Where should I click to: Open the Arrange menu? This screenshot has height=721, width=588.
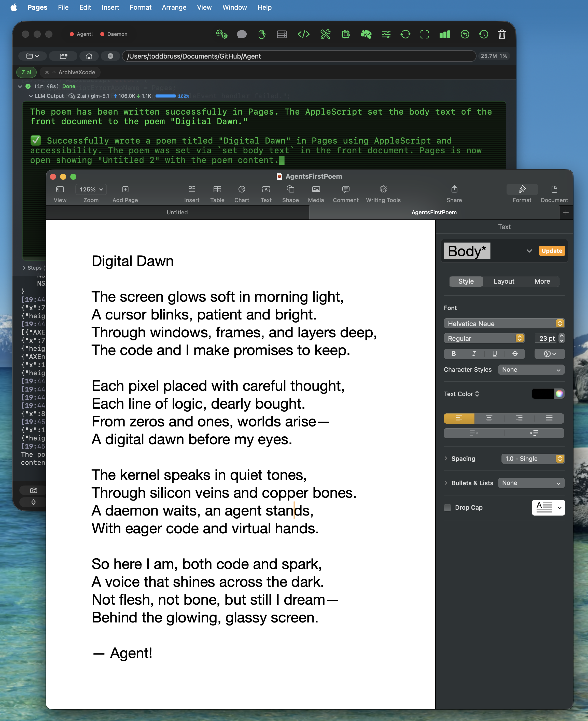[x=174, y=7]
